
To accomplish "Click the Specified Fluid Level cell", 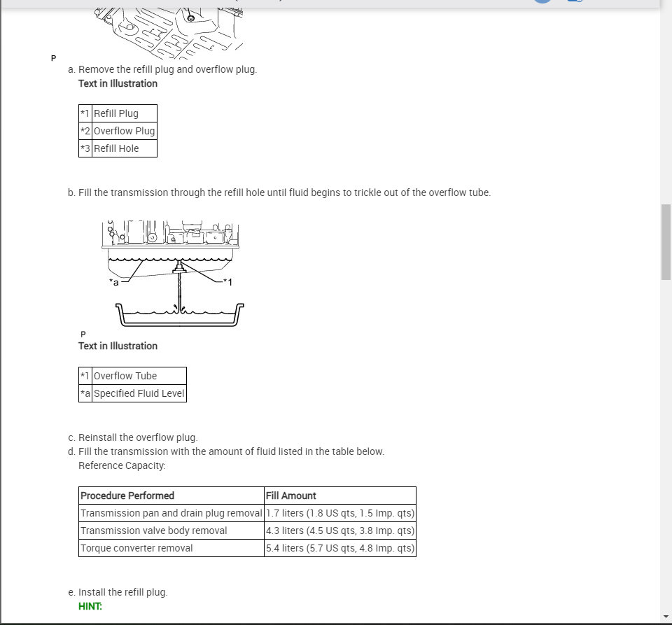I will pyautogui.click(x=139, y=393).
